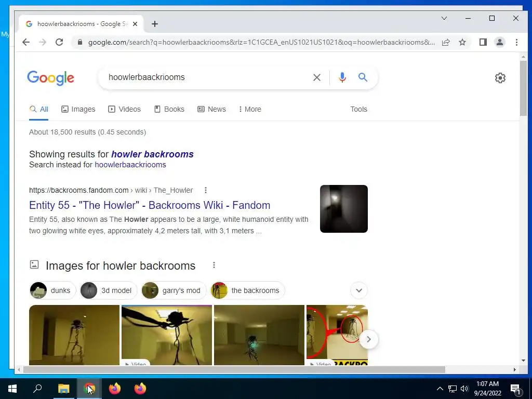Open File Explorer from the taskbar
532x399 pixels.
[x=63, y=389]
